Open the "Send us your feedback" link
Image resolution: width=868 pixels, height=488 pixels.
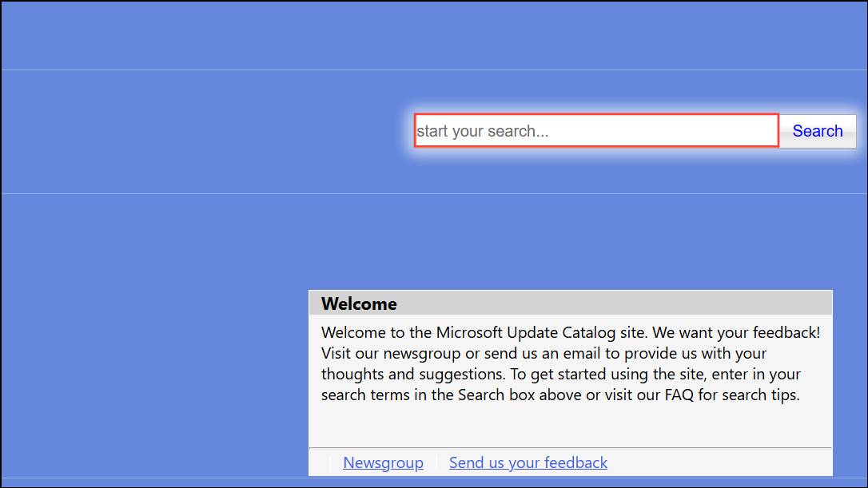[x=528, y=462]
